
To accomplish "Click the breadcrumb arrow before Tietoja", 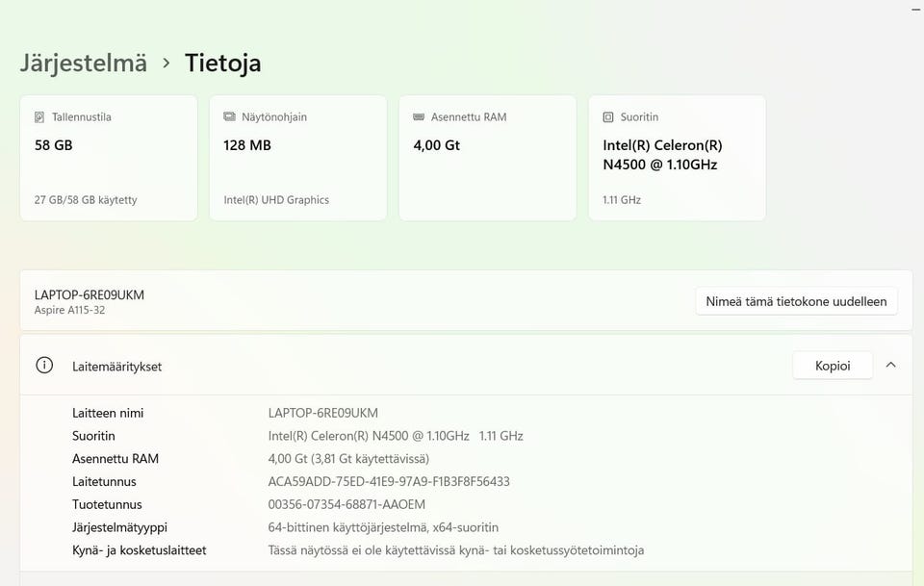I will pos(167,64).
